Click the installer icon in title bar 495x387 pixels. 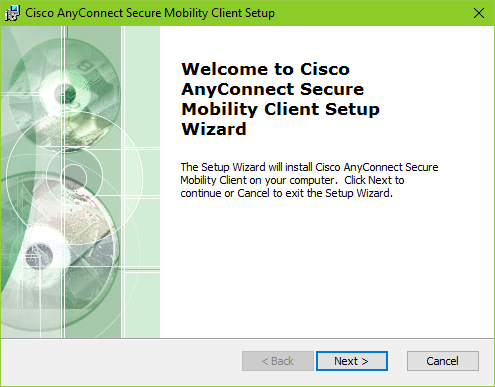(x=12, y=13)
